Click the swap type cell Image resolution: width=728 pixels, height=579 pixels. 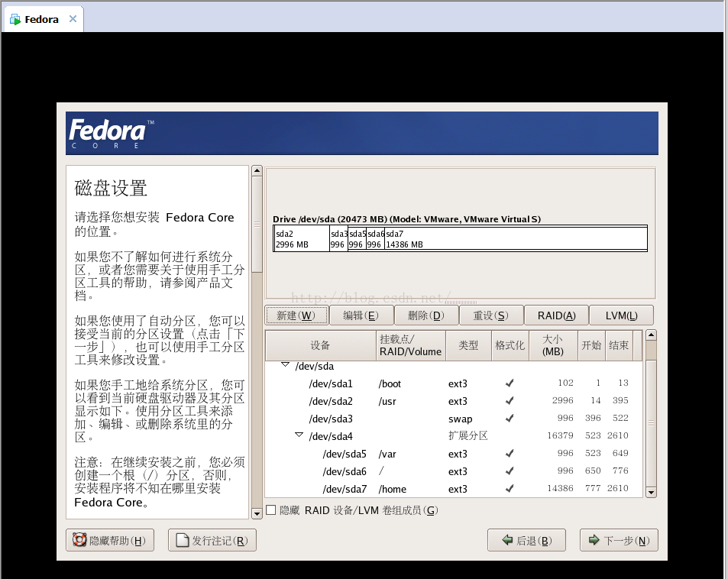460,419
